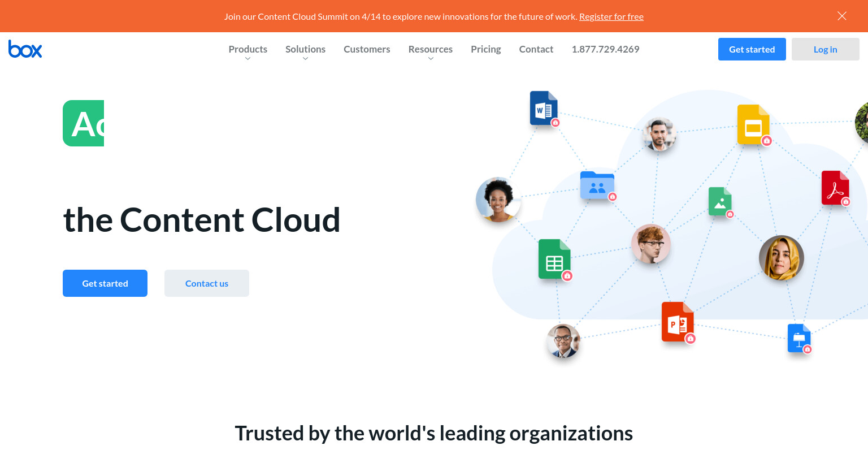Screen dimensions: 868x467
Task: Click the green Google Sheets icon
Action: pos(554,259)
